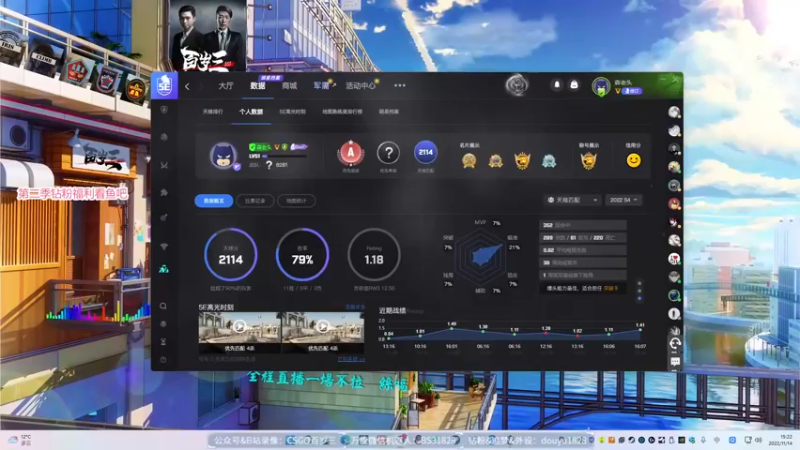This screenshot has width=800, height=450.
Task: Open the notification bell
Action: point(557,85)
